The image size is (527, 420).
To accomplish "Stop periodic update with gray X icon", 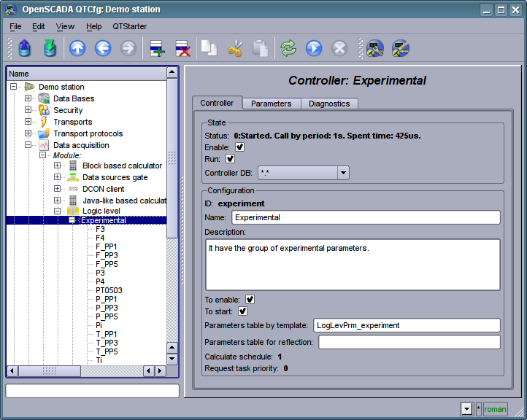I will [339, 48].
